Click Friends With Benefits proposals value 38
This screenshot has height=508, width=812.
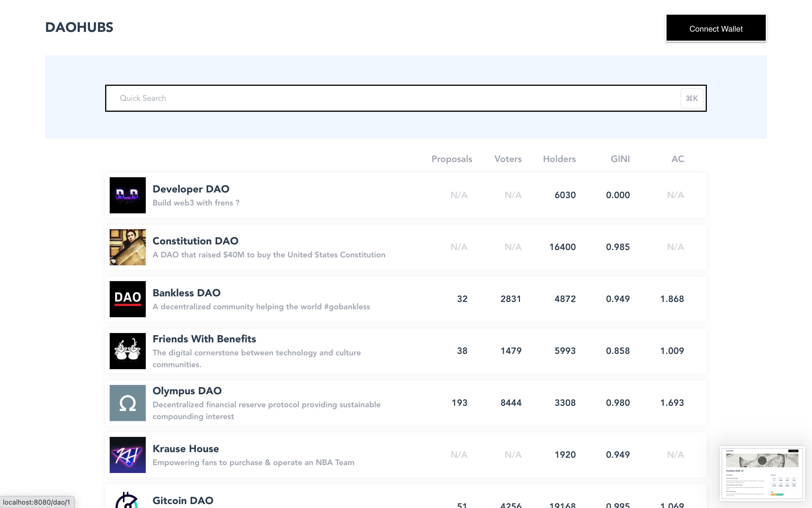click(x=462, y=351)
